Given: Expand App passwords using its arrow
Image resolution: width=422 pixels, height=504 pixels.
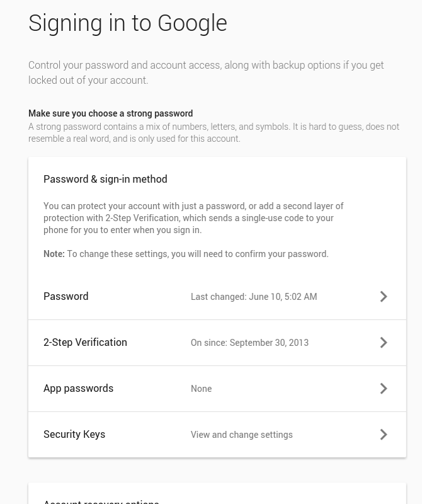Looking at the screenshot, I should 384,389.
